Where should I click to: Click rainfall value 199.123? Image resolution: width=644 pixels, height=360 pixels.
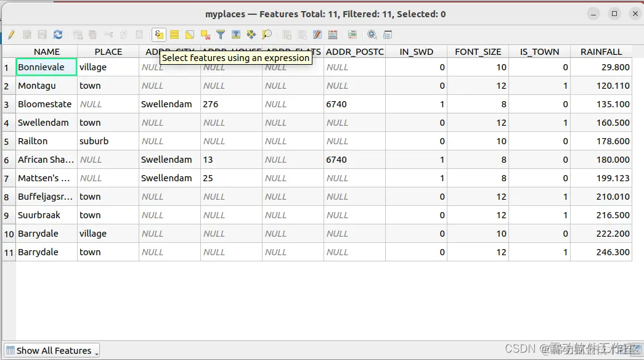(x=601, y=178)
